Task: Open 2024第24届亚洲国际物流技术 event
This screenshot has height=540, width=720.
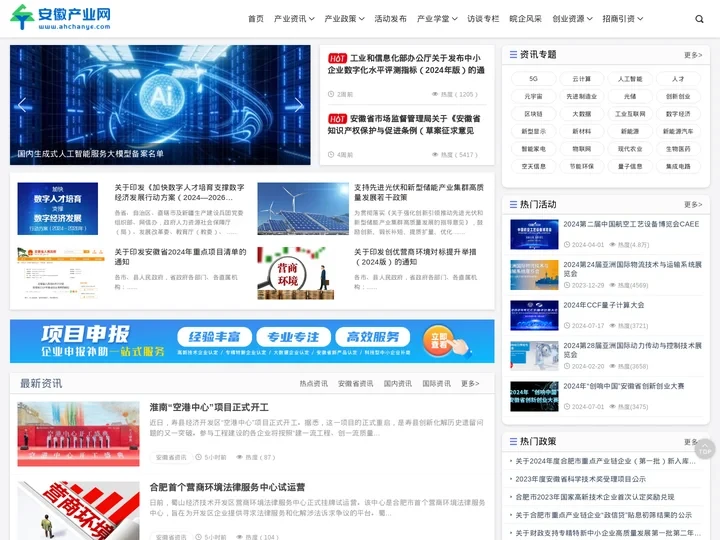Action: click(632, 269)
